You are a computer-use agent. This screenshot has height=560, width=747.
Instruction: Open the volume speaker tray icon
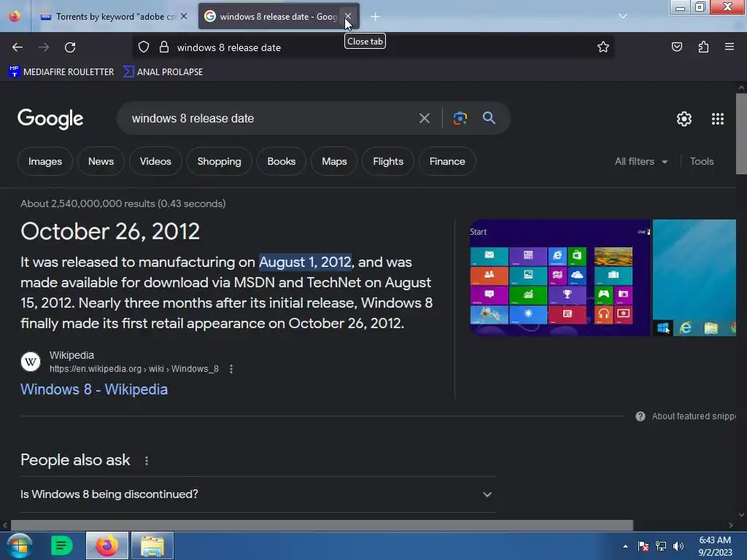point(678,546)
